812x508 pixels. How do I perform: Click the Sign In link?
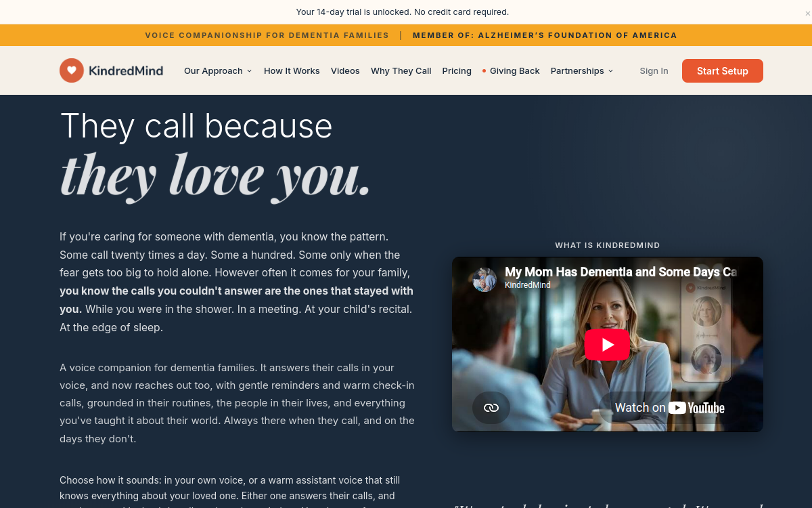pyautogui.click(x=654, y=71)
